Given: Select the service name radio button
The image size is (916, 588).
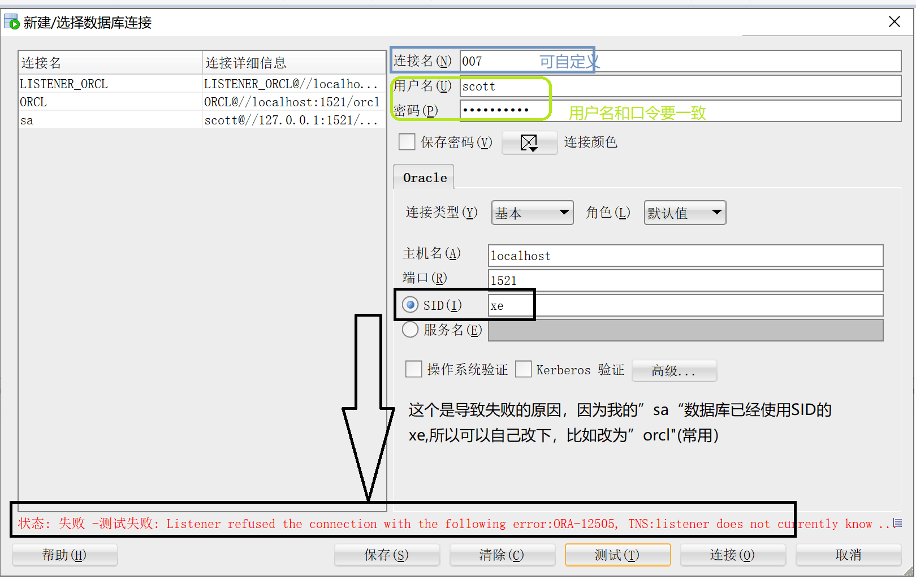Looking at the screenshot, I should (410, 329).
